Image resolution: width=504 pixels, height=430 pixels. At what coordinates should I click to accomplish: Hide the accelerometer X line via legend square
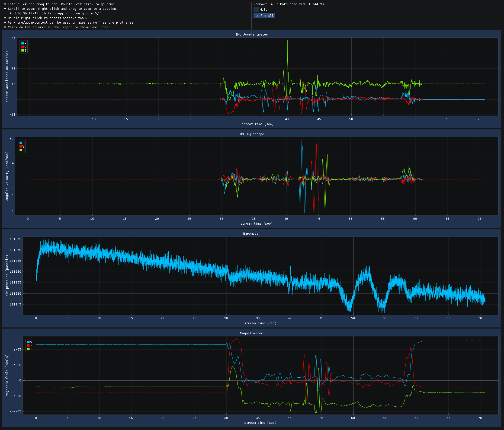pos(23,43)
